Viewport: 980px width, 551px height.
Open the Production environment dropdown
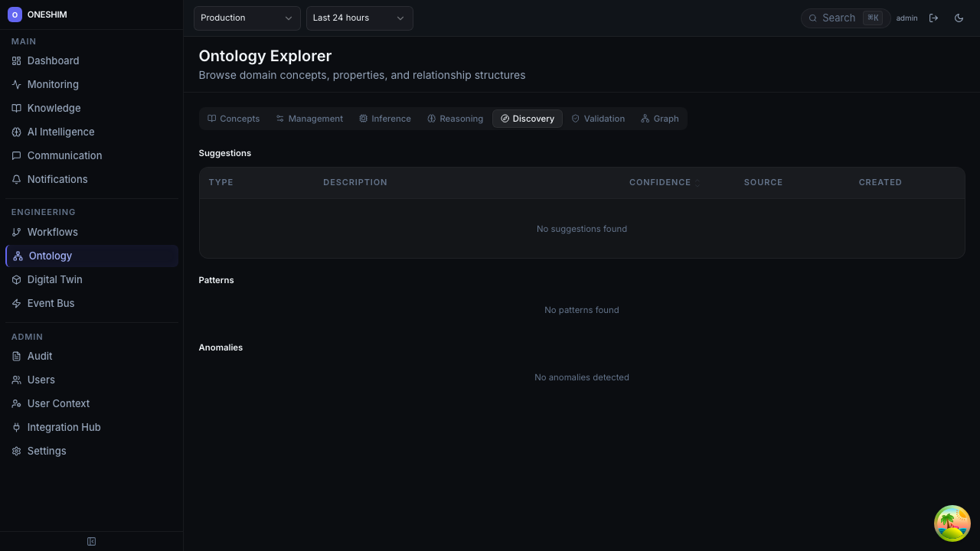point(246,18)
